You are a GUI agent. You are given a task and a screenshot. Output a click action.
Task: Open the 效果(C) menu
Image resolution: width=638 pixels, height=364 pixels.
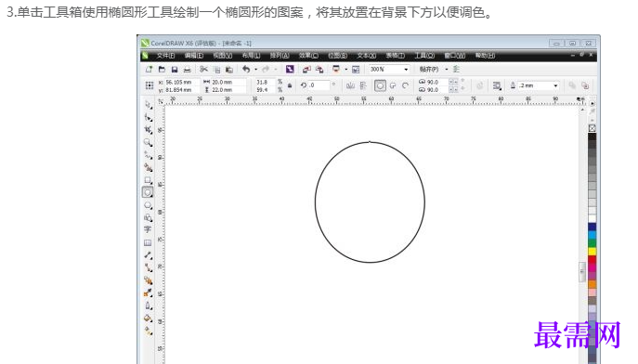pos(308,56)
